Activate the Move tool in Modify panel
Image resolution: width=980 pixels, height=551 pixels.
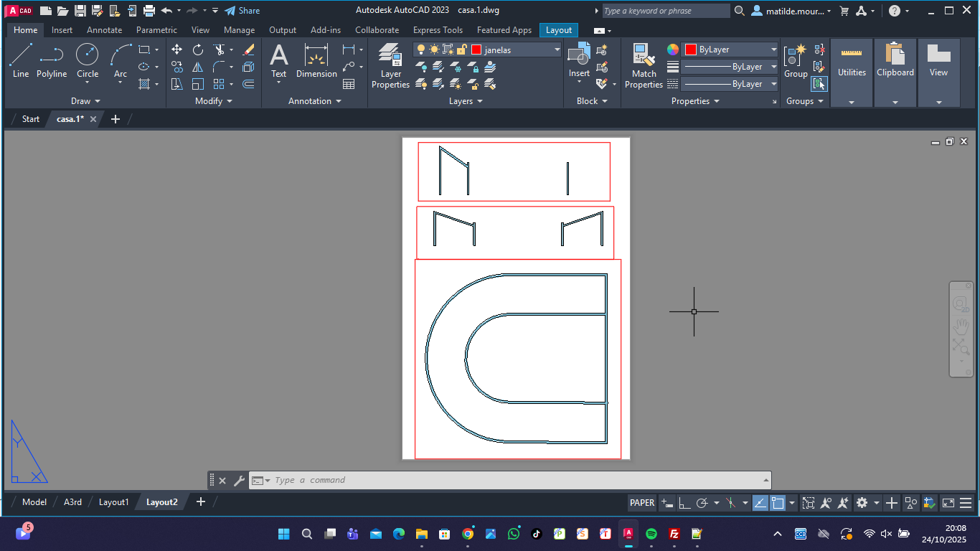[176, 50]
